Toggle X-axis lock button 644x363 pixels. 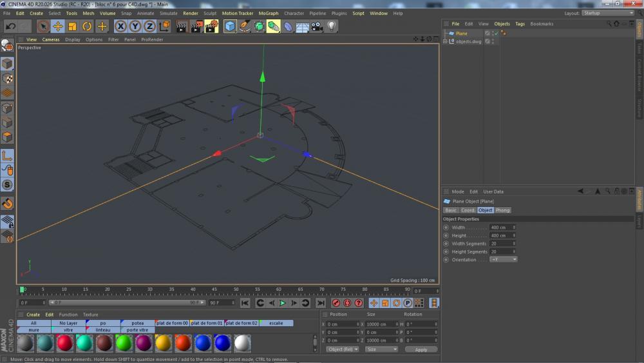tap(120, 26)
